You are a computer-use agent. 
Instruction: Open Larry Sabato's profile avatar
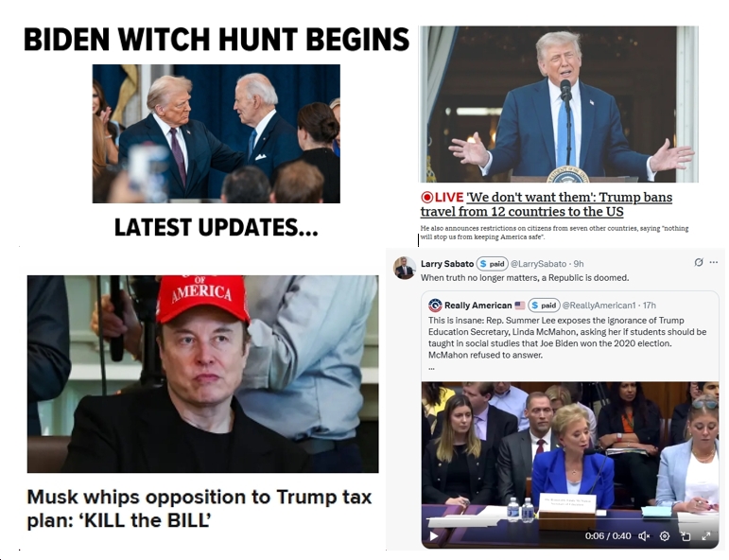tap(405, 268)
